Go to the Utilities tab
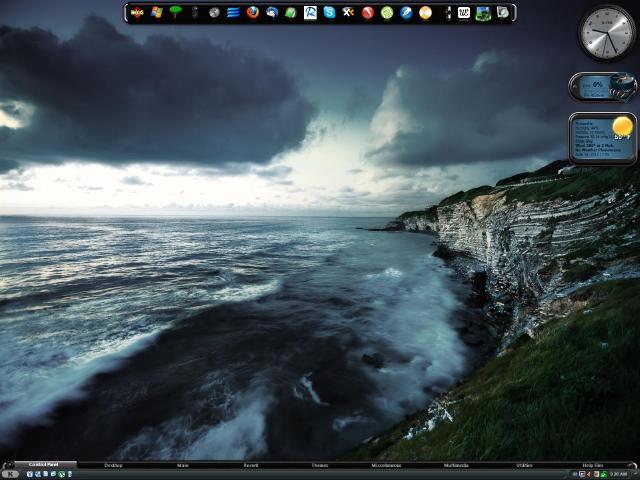This screenshot has height=480, width=640. coord(525,465)
